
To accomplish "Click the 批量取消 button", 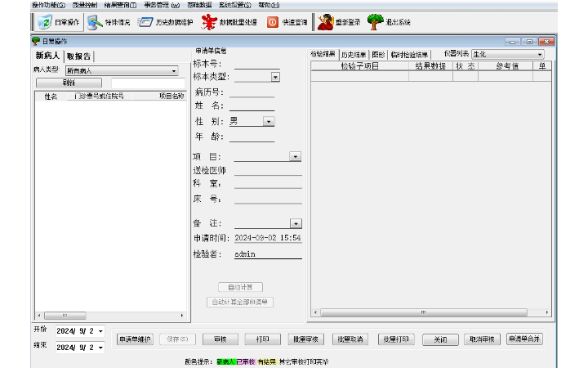I will pos(350,339).
